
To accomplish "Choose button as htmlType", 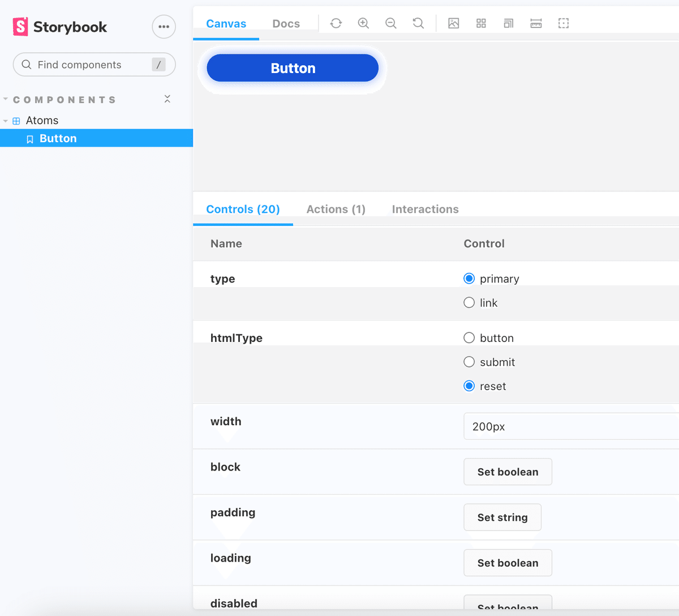I will (x=469, y=338).
